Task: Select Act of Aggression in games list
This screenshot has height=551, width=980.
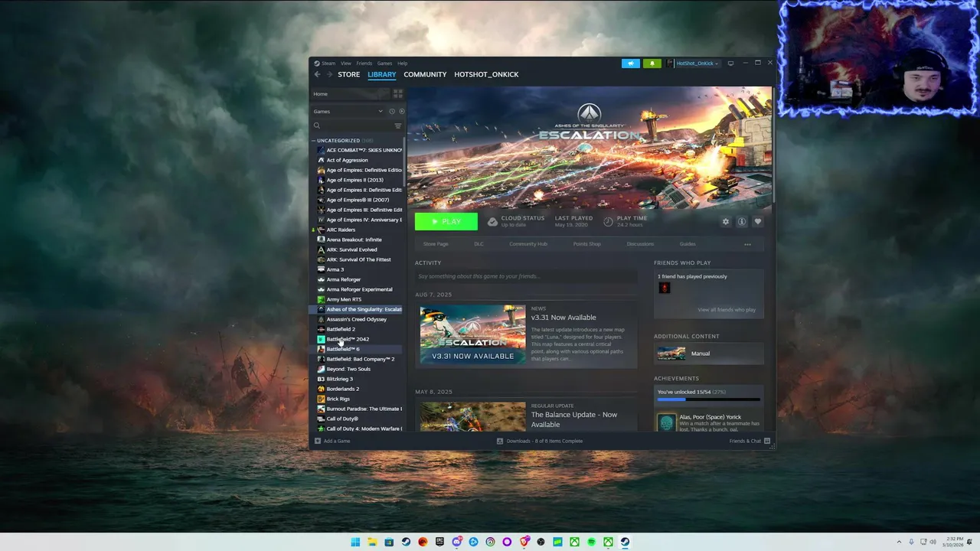Action: click(357, 160)
